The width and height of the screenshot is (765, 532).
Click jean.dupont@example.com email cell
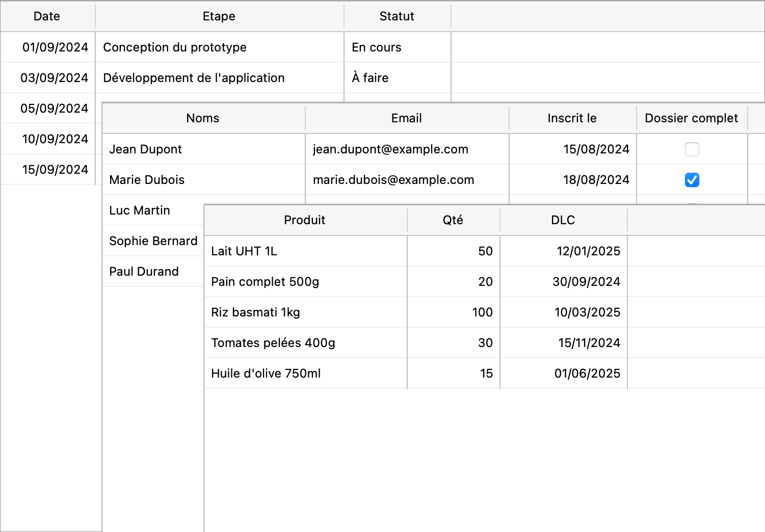point(390,149)
